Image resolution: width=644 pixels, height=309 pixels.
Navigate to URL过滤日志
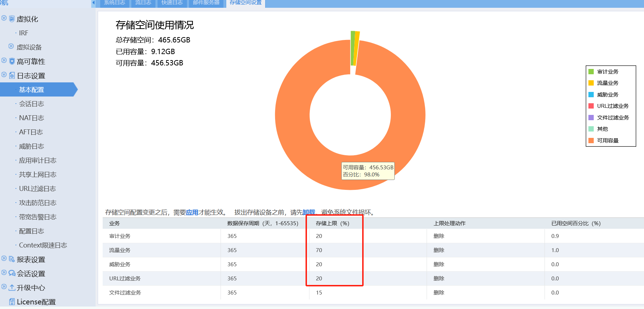[x=38, y=188]
